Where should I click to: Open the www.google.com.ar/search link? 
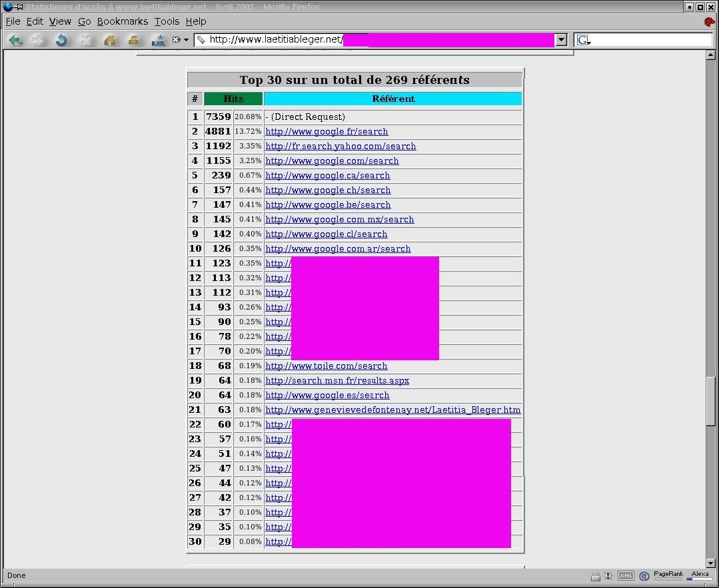(338, 249)
